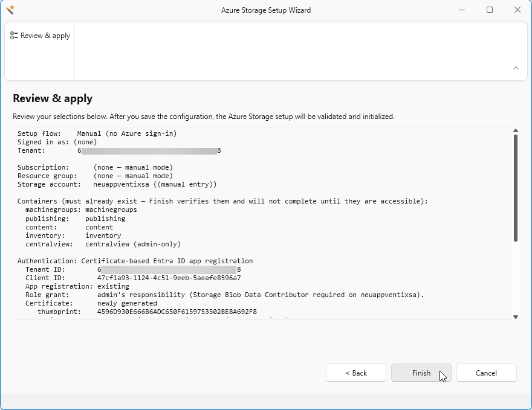
Task: Collapse the steps panel with chevron
Action: pos(516,68)
